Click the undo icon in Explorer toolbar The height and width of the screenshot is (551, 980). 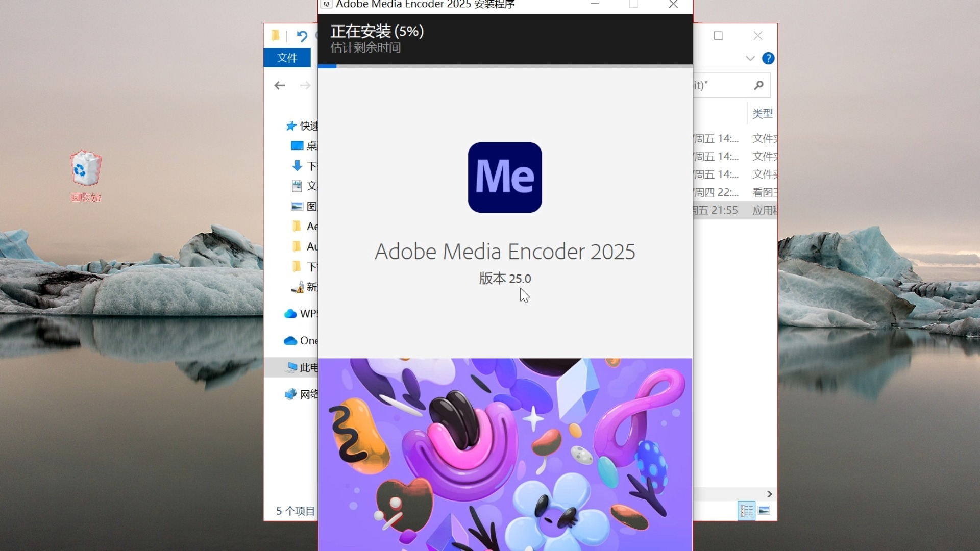302,36
